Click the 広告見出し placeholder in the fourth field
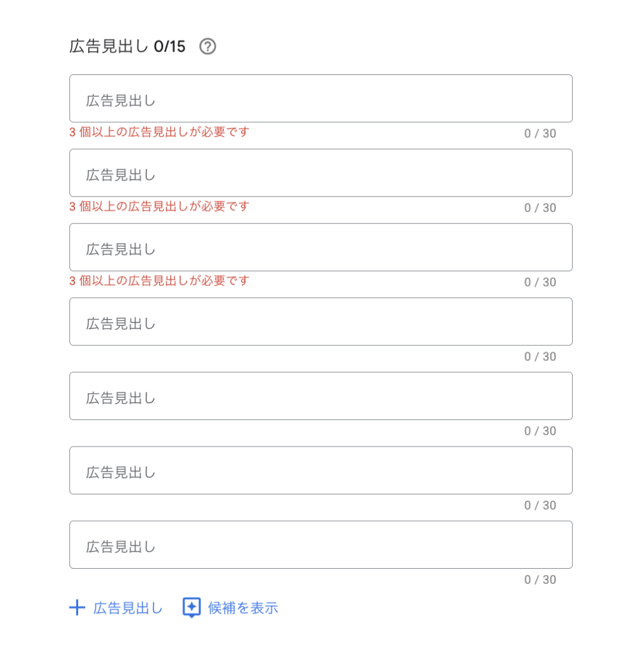Screen dimensions: 644x645 point(120,321)
